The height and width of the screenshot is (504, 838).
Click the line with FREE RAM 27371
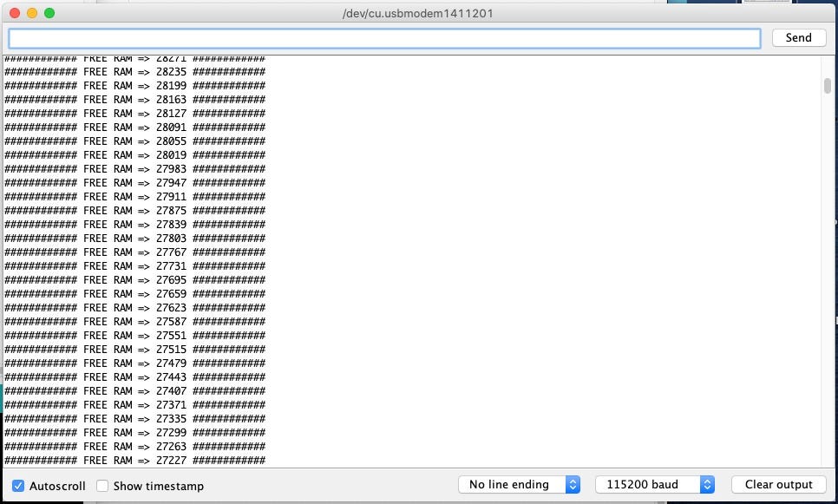point(134,405)
